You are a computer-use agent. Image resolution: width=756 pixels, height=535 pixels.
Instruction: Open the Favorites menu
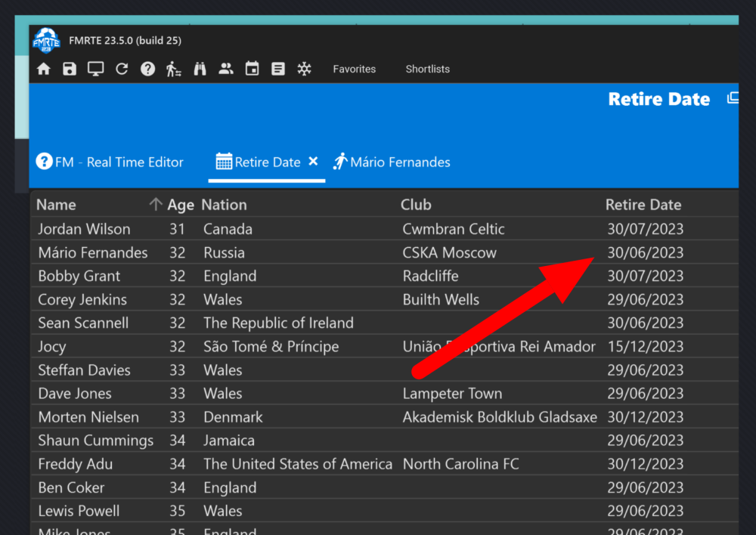(354, 69)
